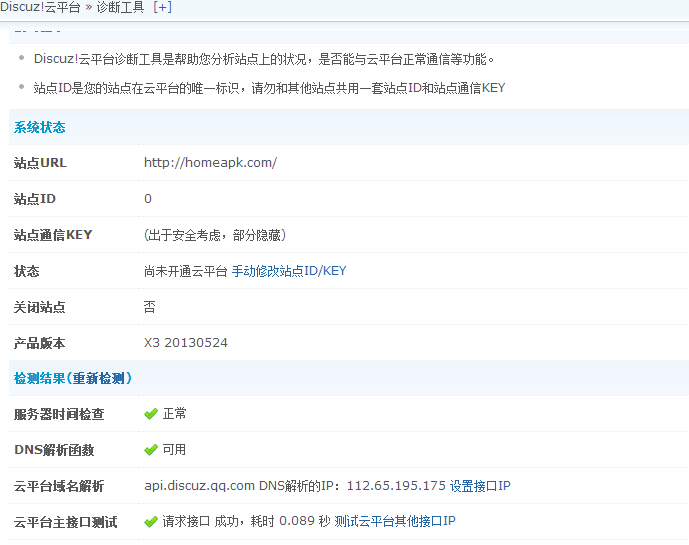The width and height of the screenshot is (689, 545).
Task: Click the tip starting Discuz!云平台诊断工具是帮助您分析
Action: click(x=264, y=59)
